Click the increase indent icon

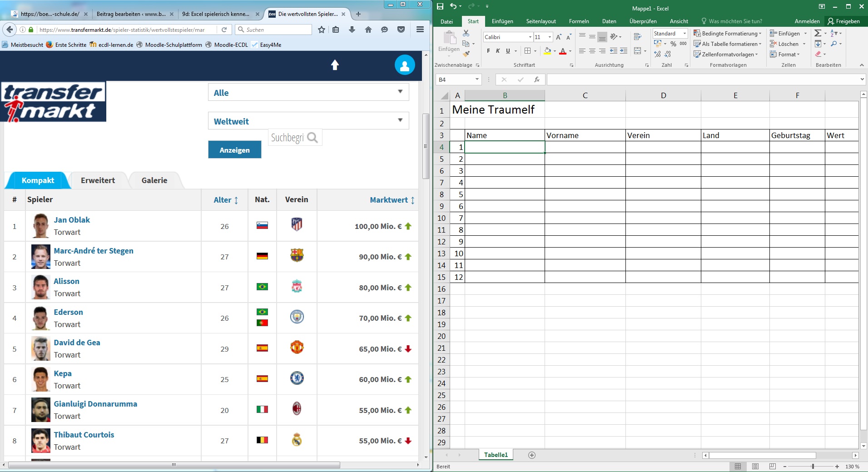(x=624, y=51)
